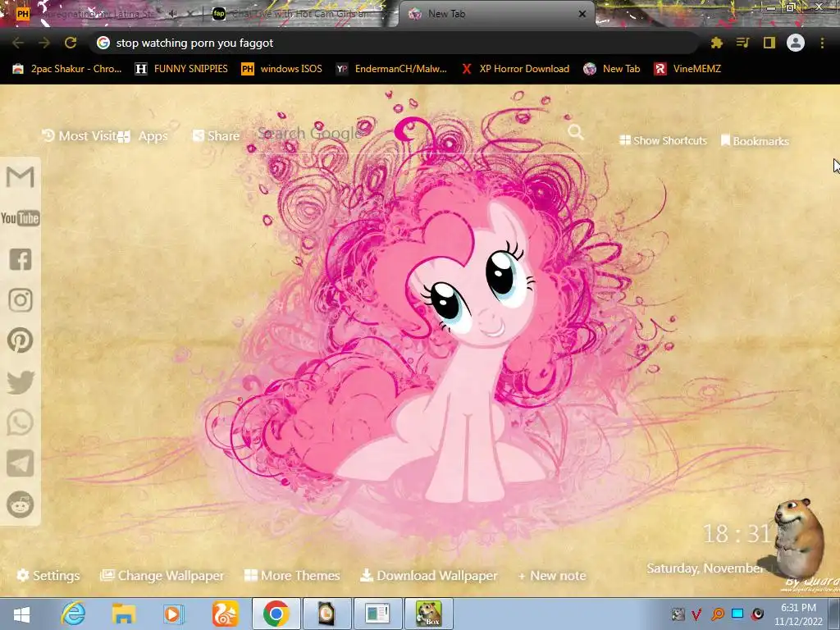The width and height of the screenshot is (840, 630).
Task: Open the taskbar clock showing 6:31 PM
Action: [798, 614]
